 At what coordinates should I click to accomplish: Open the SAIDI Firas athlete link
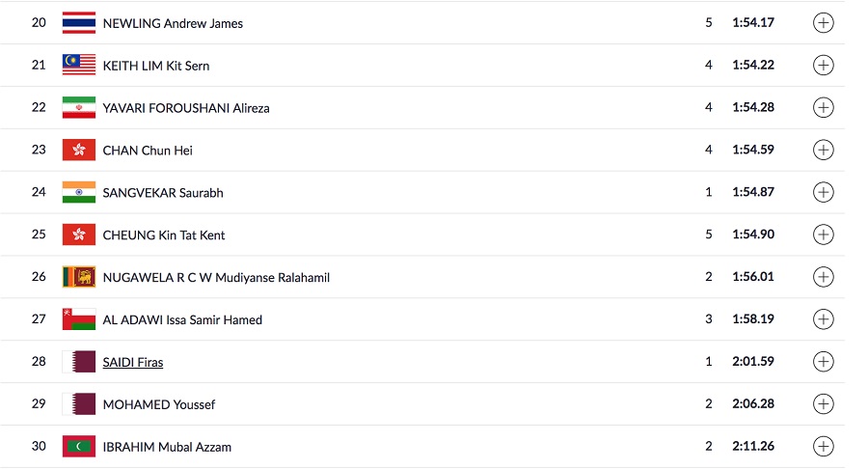133,362
